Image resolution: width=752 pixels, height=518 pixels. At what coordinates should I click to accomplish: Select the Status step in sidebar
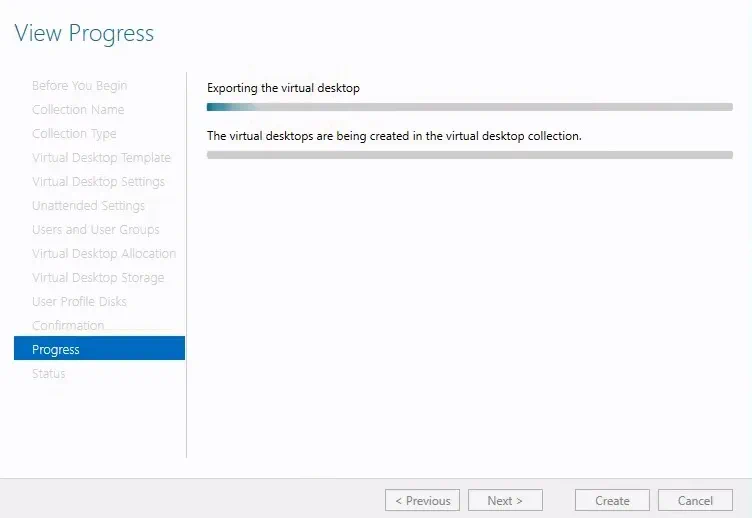point(49,374)
